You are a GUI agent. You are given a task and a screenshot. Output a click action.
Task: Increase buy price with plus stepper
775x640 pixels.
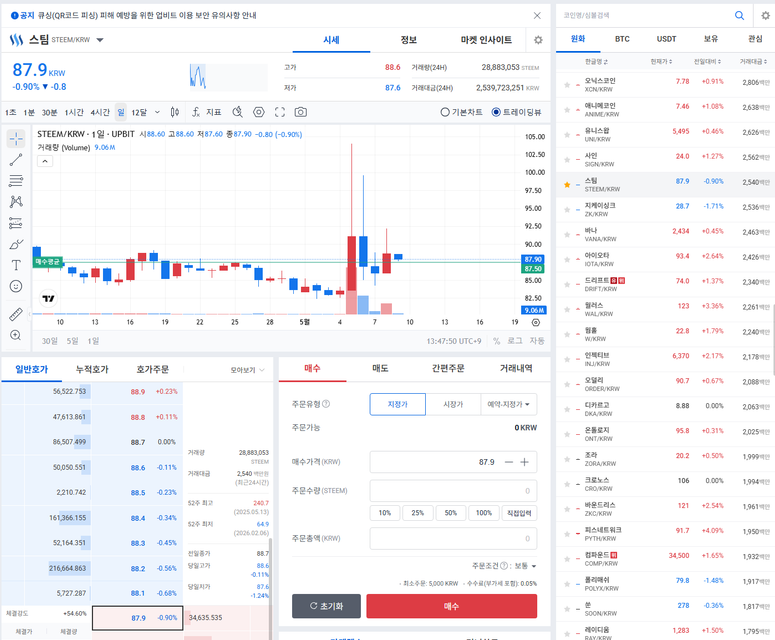[x=524, y=462]
